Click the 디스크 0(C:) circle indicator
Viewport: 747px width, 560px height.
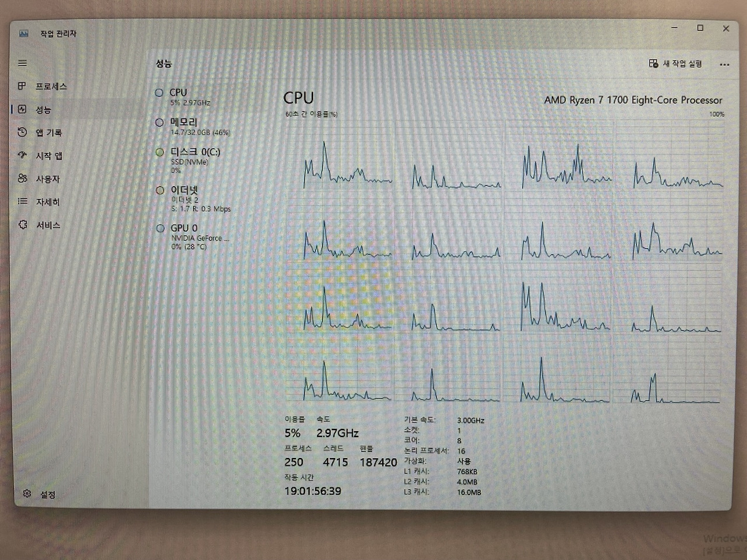coord(159,152)
